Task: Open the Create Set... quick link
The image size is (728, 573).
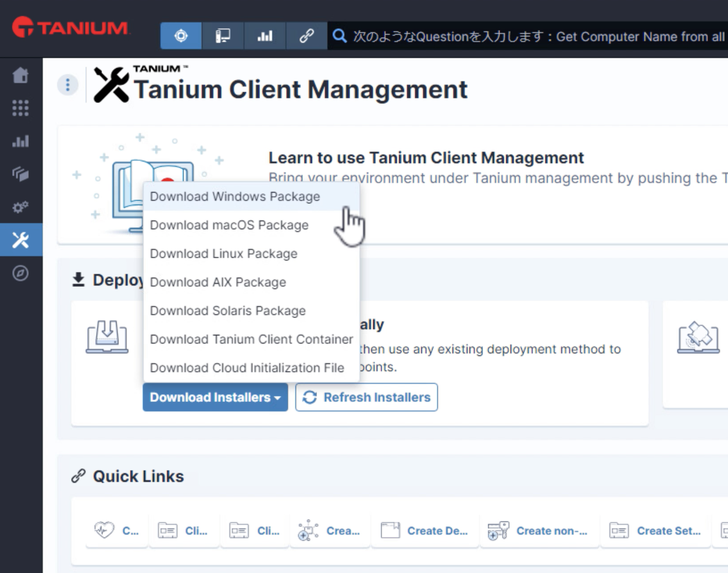Action: point(655,530)
